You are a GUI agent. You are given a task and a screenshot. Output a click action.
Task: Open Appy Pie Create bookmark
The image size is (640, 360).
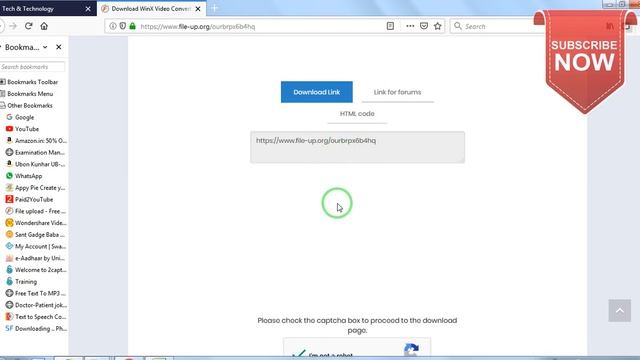[36, 188]
